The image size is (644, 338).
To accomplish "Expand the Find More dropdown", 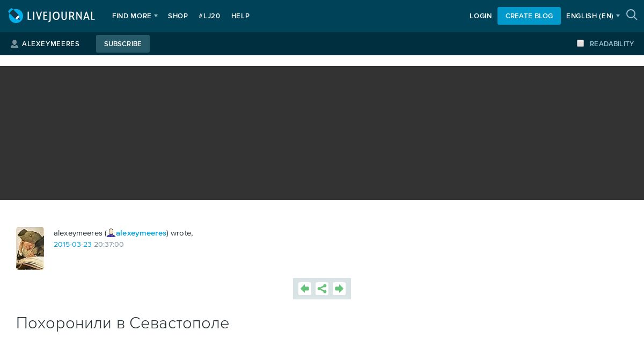I will (x=135, y=16).
